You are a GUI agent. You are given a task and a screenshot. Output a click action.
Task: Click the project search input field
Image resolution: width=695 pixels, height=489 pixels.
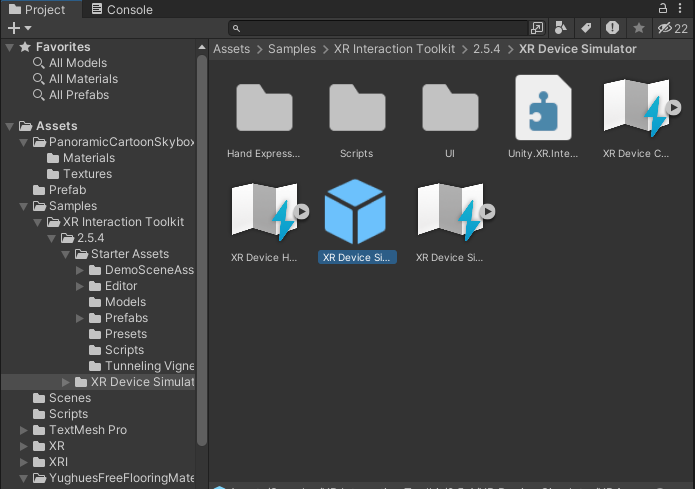[x=379, y=28]
